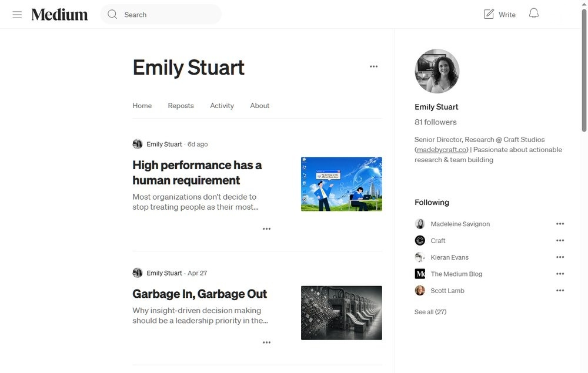
Task: Open options for Kieran Evans
Action: click(560, 257)
